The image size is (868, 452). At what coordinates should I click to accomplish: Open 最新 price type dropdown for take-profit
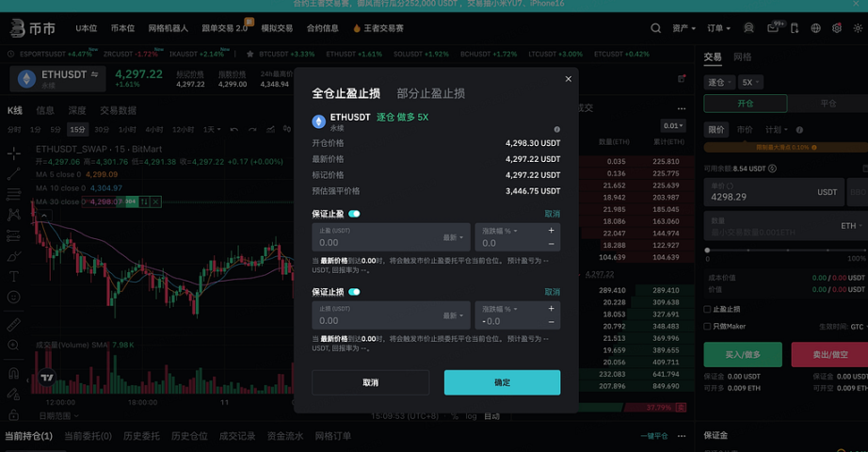pyautogui.click(x=453, y=237)
